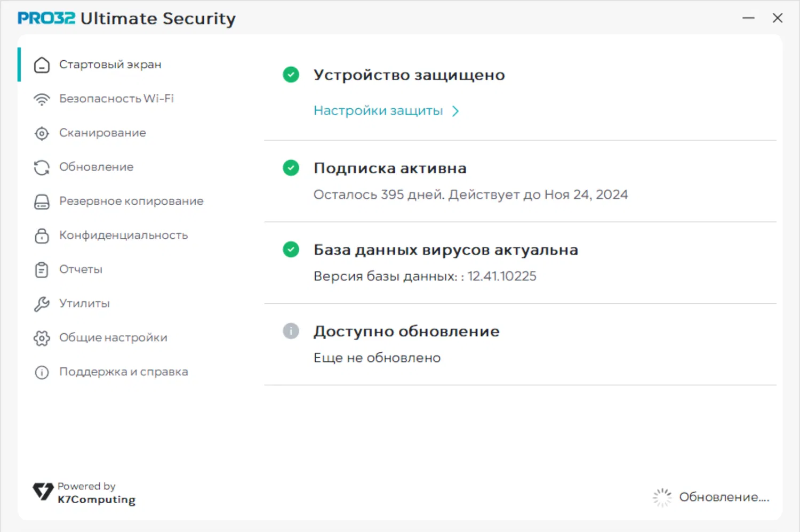Open the Настройки защиты link
Screen dimensions: 800x532
coord(378,111)
